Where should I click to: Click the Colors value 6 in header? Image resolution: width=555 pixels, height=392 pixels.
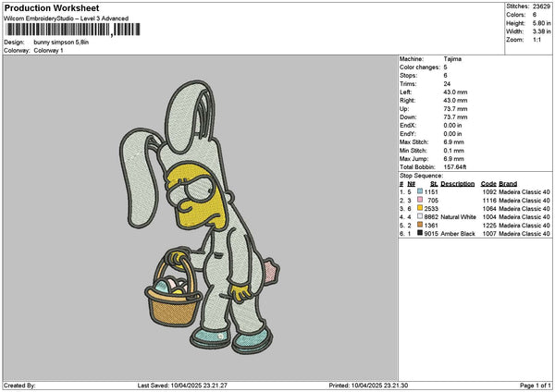pyautogui.click(x=535, y=15)
